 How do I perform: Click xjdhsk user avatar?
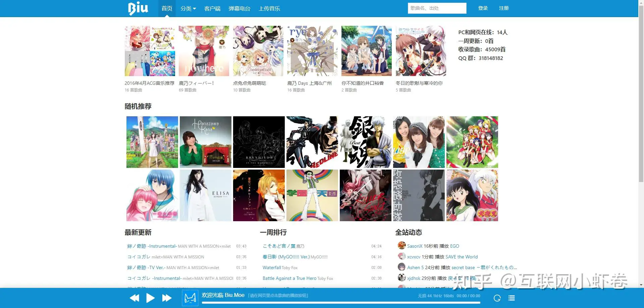(x=401, y=278)
